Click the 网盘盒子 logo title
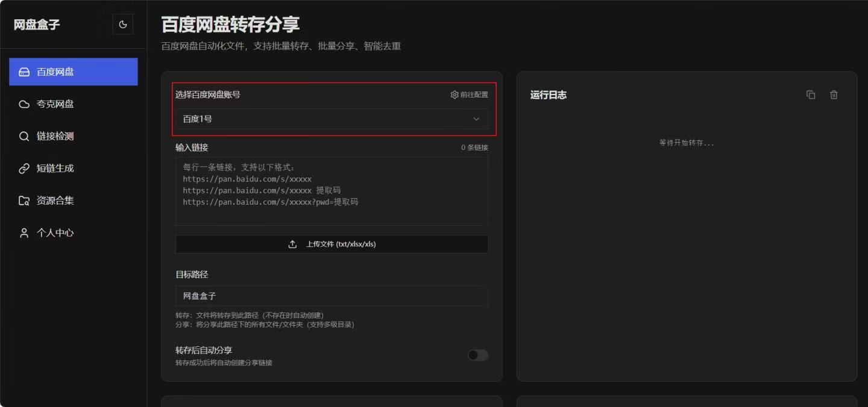 (37, 25)
